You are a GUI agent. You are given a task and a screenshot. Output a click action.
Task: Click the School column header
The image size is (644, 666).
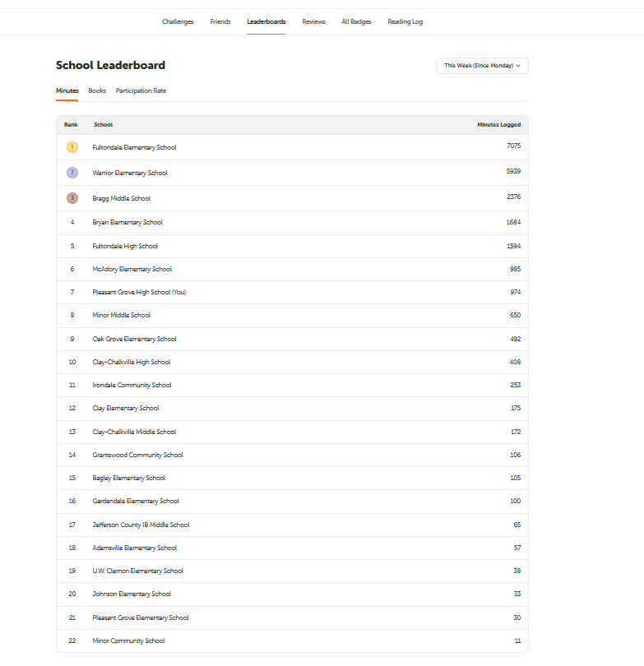point(104,125)
